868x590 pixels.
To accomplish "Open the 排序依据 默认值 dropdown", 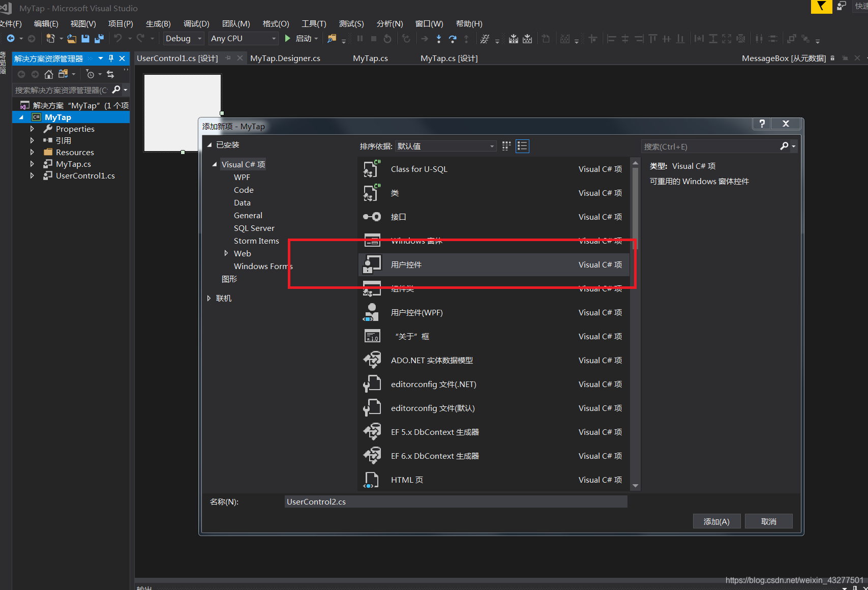I will click(x=445, y=146).
